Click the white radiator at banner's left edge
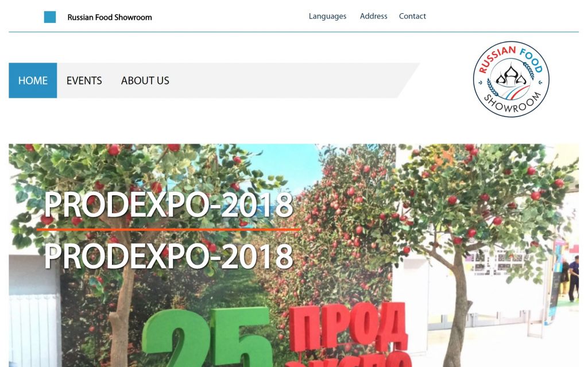 pyautogui.click(x=33, y=327)
